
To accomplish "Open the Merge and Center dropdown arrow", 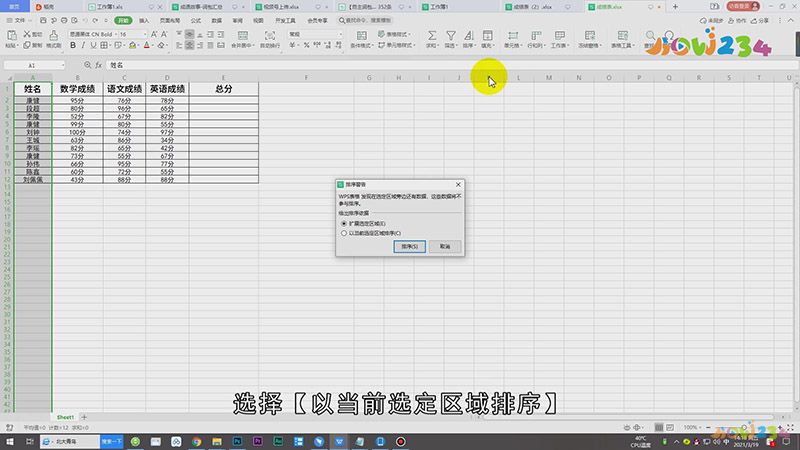I will (x=253, y=45).
